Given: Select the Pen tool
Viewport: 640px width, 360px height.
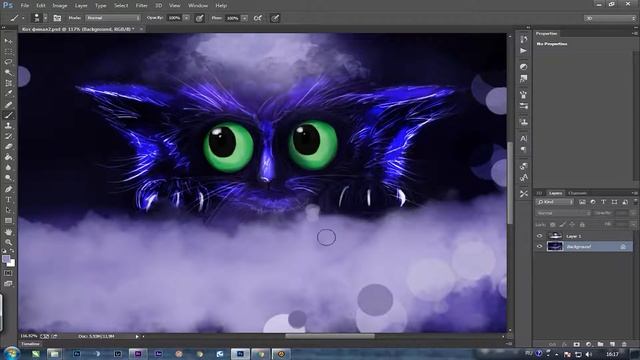Looking at the screenshot, I should tap(8, 189).
